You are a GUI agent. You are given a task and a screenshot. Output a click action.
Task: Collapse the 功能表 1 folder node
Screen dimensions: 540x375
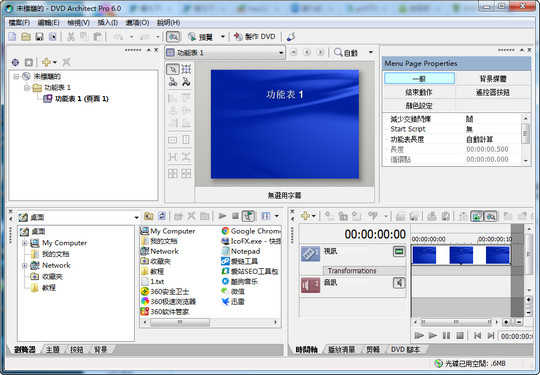pos(27,87)
